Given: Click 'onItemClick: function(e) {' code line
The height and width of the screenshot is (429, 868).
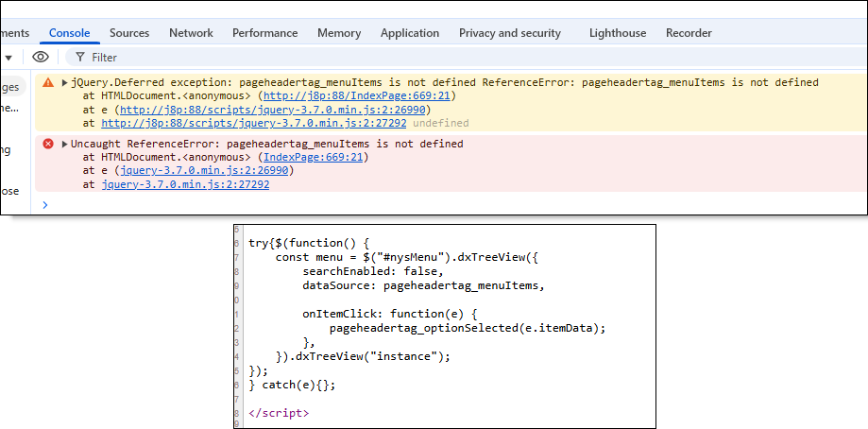Looking at the screenshot, I should coord(390,314).
